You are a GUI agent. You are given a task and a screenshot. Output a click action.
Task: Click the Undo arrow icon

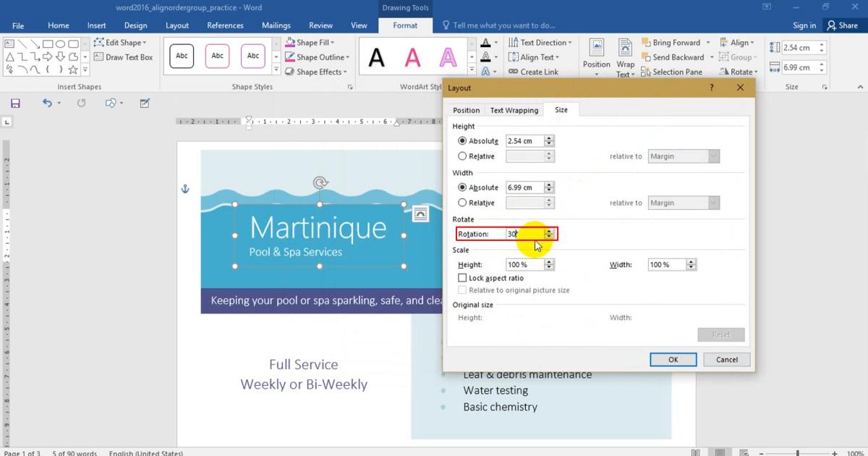[x=47, y=104]
